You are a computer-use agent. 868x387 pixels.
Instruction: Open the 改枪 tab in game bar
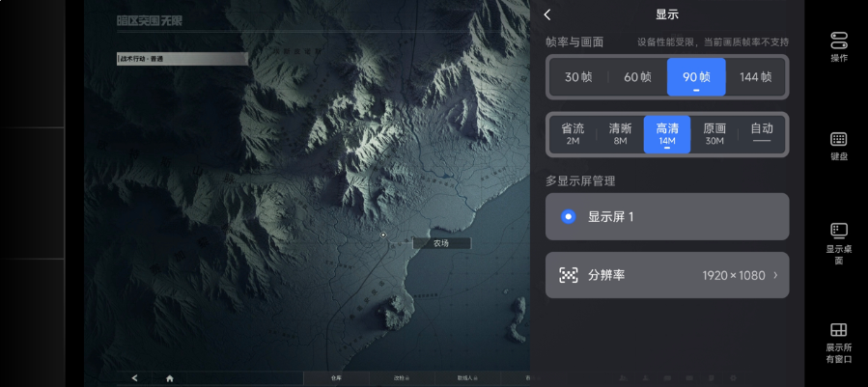(x=402, y=378)
